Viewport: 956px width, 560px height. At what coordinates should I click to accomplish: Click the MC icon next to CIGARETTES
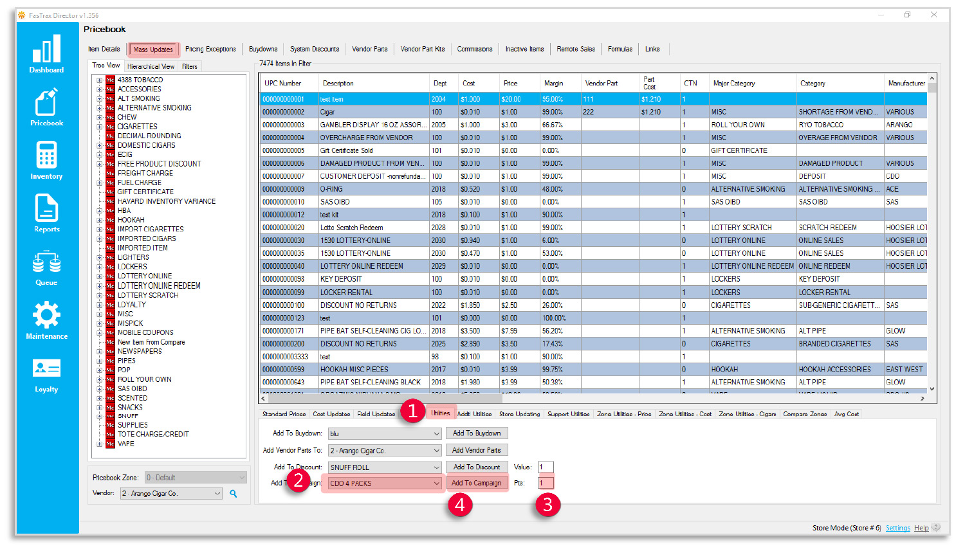(x=110, y=127)
